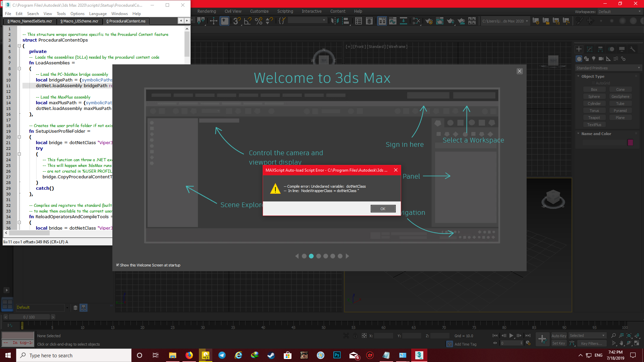Viewport: 644px width, 362px height.
Task: Click the Pyramid primitive button
Action: (x=620, y=111)
